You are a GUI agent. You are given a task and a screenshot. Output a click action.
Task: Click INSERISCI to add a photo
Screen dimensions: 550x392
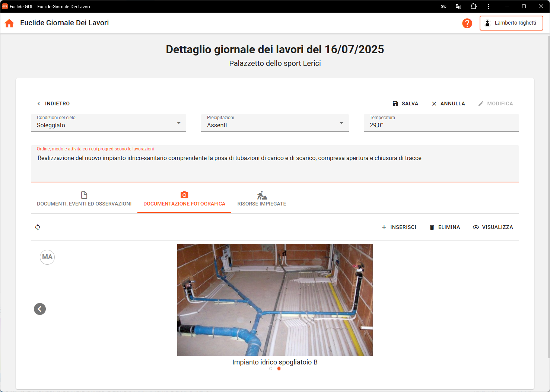pos(399,227)
